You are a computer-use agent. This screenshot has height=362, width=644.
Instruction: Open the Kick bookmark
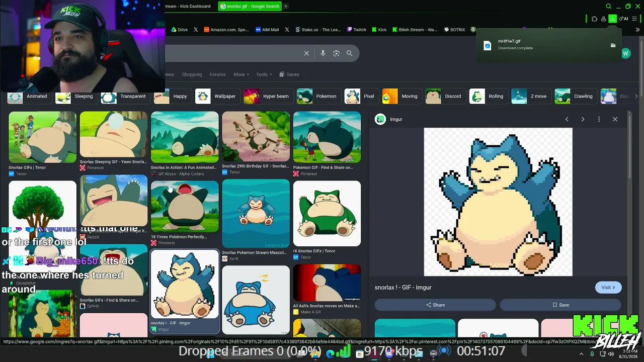coord(379,30)
